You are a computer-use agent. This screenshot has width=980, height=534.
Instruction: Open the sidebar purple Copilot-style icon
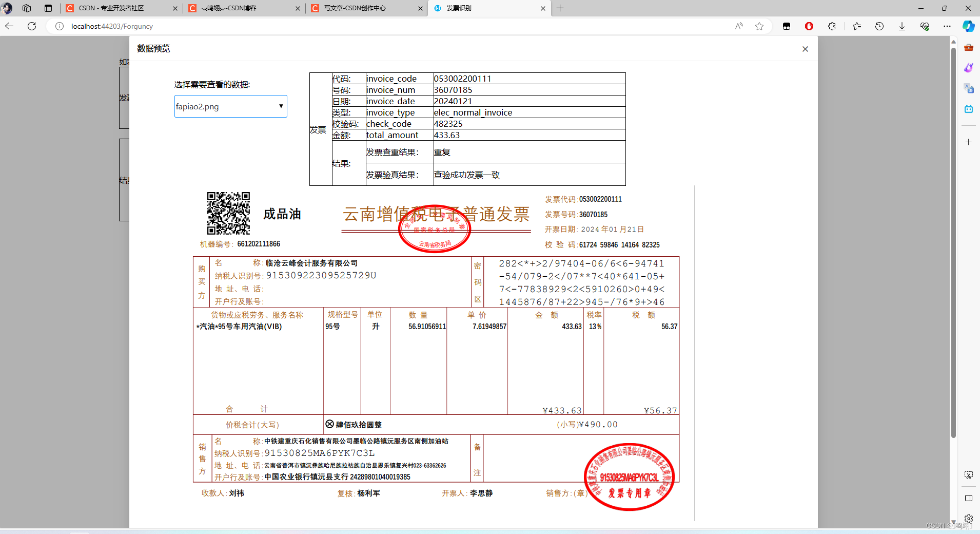(969, 68)
